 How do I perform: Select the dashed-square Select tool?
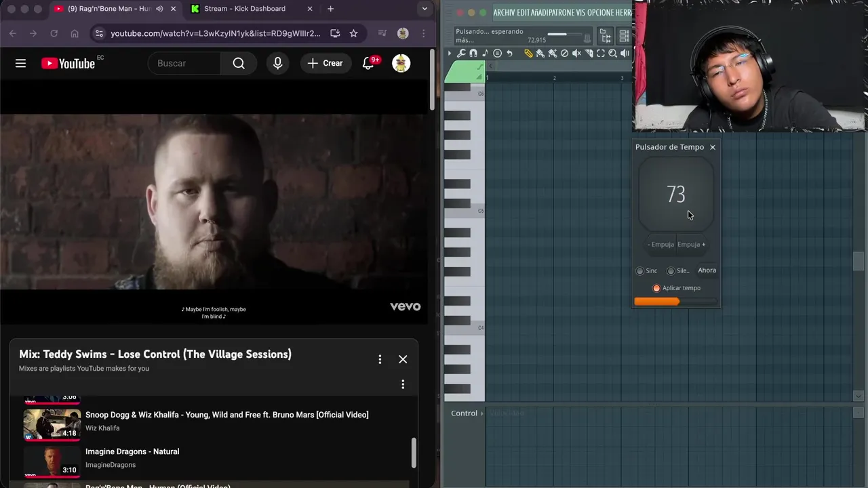tap(601, 53)
